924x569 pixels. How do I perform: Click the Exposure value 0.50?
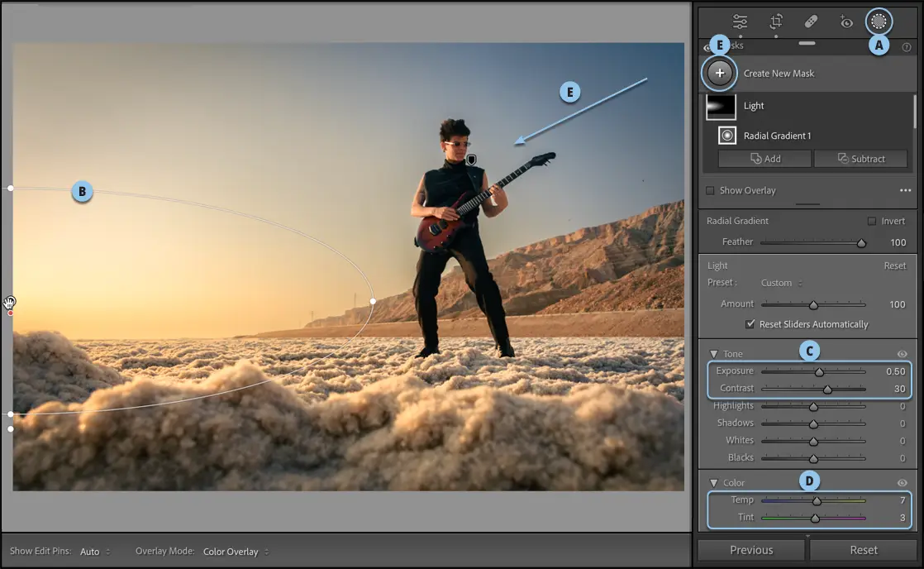[895, 371]
